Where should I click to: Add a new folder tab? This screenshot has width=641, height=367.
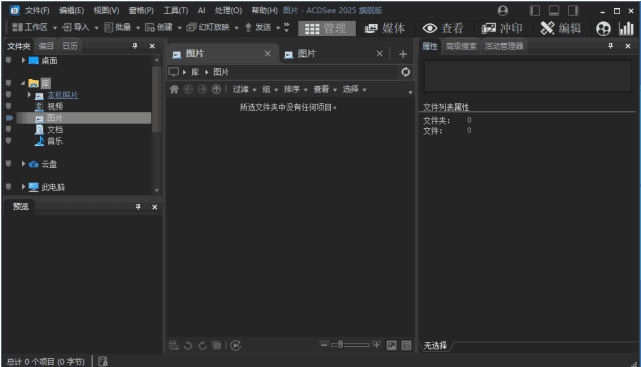[403, 54]
